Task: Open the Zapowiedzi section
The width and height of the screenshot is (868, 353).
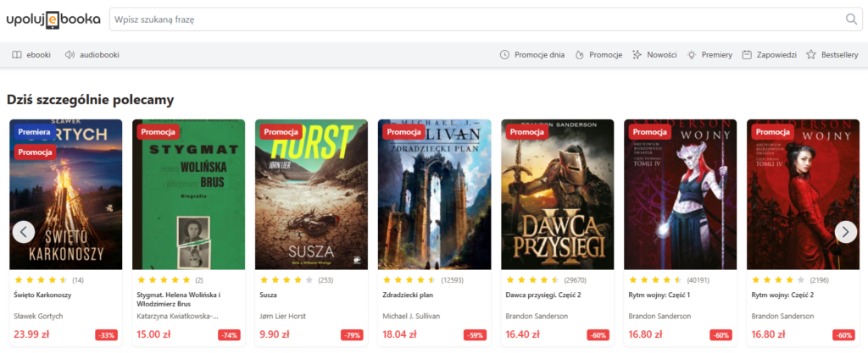Action: pyautogui.click(x=769, y=55)
